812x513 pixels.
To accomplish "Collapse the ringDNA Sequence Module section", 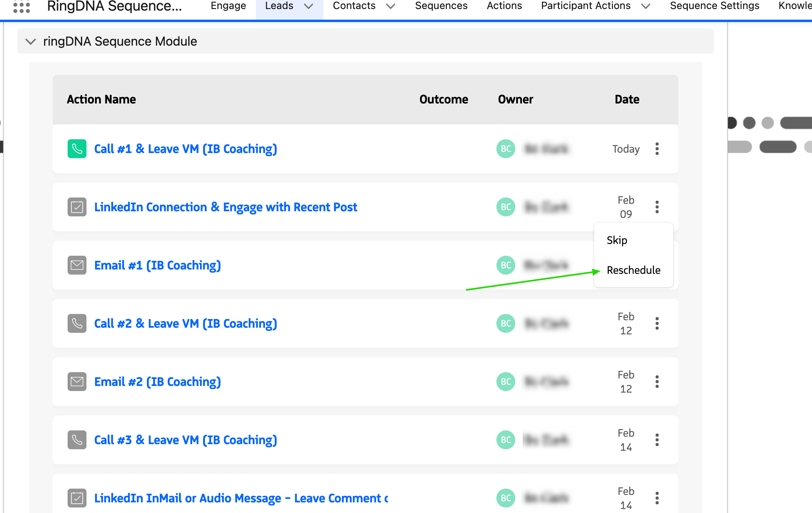I will coord(31,41).
